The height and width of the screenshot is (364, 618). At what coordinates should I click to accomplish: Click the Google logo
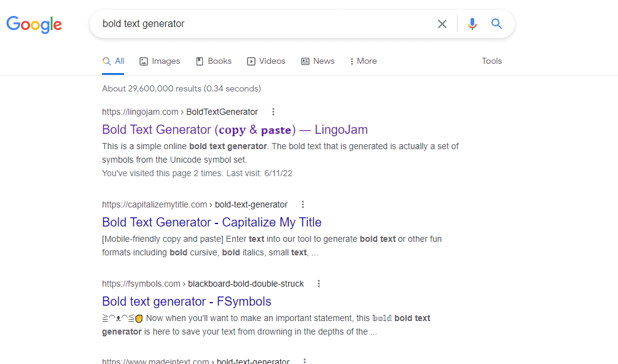coord(34,24)
